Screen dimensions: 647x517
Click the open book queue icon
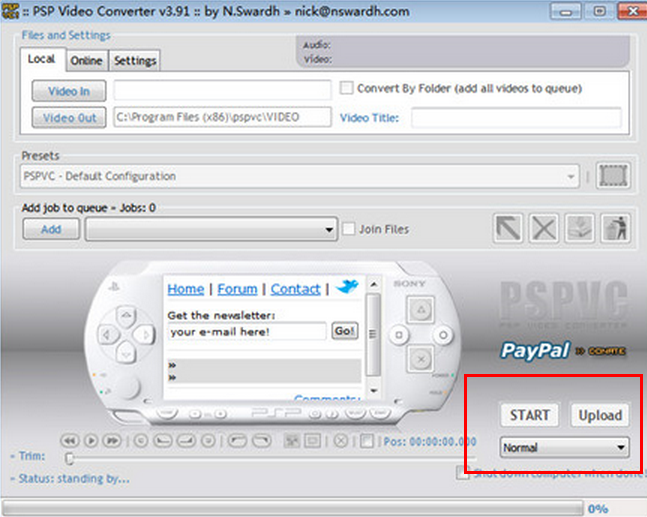[580, 228]
